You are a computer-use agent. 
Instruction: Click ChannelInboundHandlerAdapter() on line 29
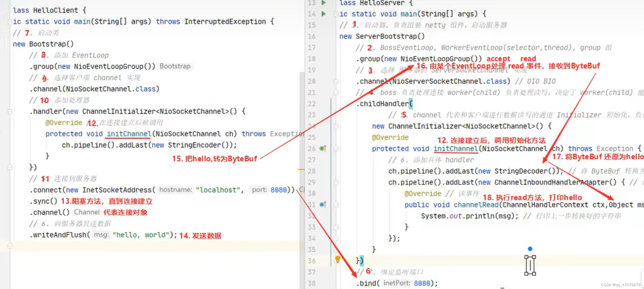point(555,183)
